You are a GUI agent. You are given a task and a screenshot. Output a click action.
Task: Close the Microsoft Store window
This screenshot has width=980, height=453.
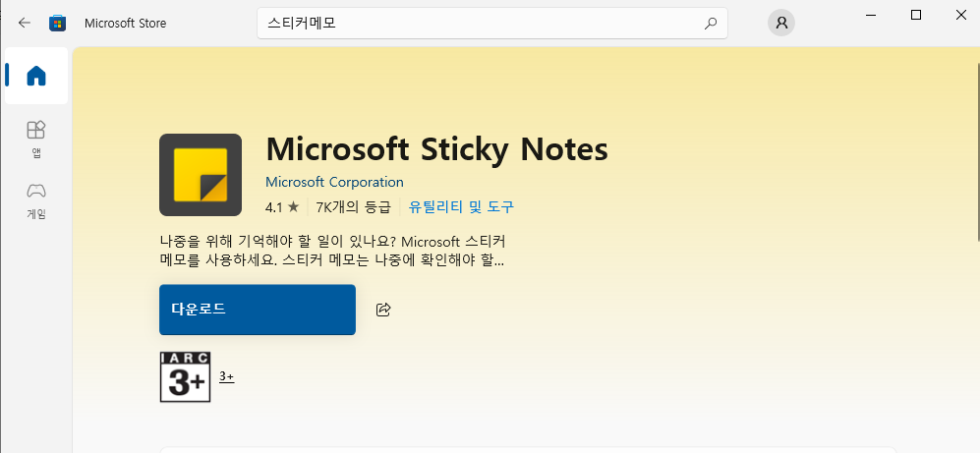click(x=960, y=15)
